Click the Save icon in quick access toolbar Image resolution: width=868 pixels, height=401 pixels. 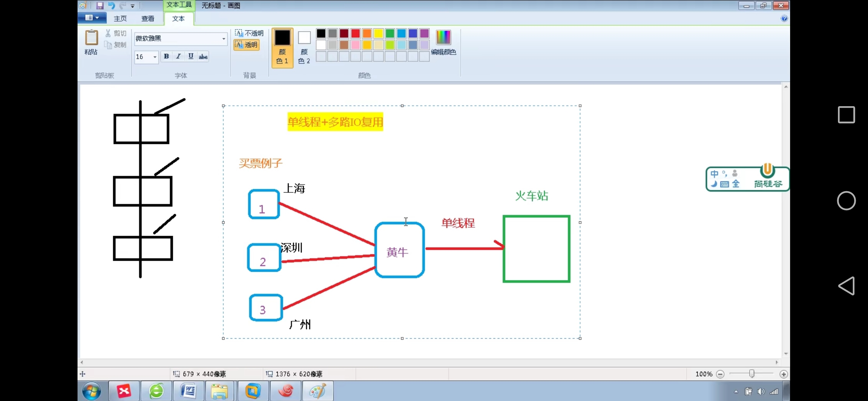pyautogui.click(x=100, y=6)
